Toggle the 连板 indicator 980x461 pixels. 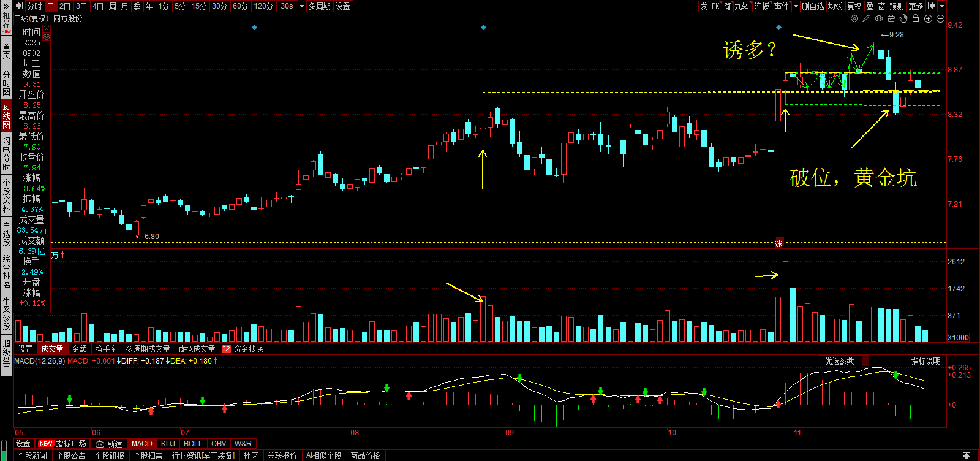[x=762, y=6]
